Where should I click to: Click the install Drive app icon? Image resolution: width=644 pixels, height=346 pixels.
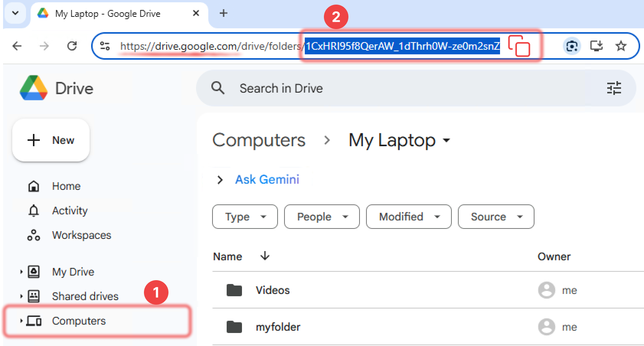[x=596, y=46]
